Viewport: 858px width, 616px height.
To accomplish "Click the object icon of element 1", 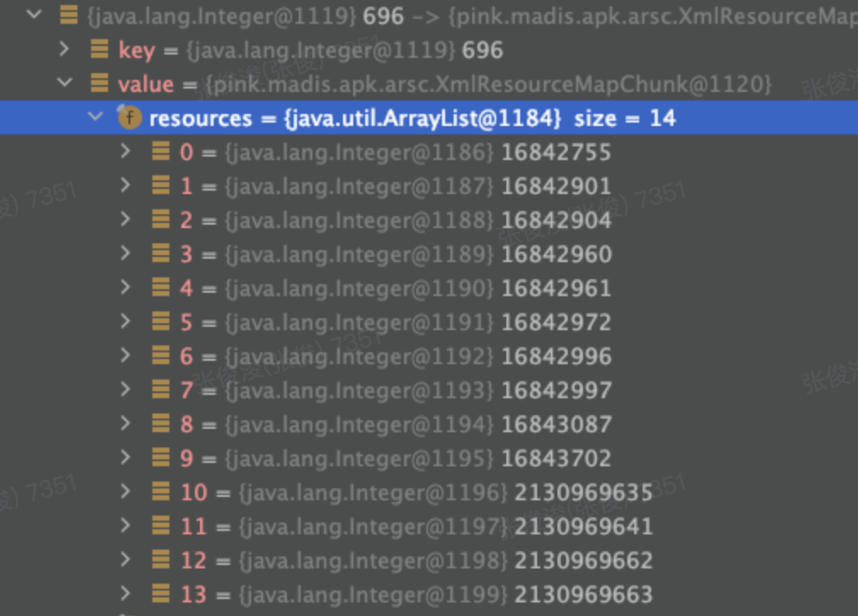I will [160, 185].
